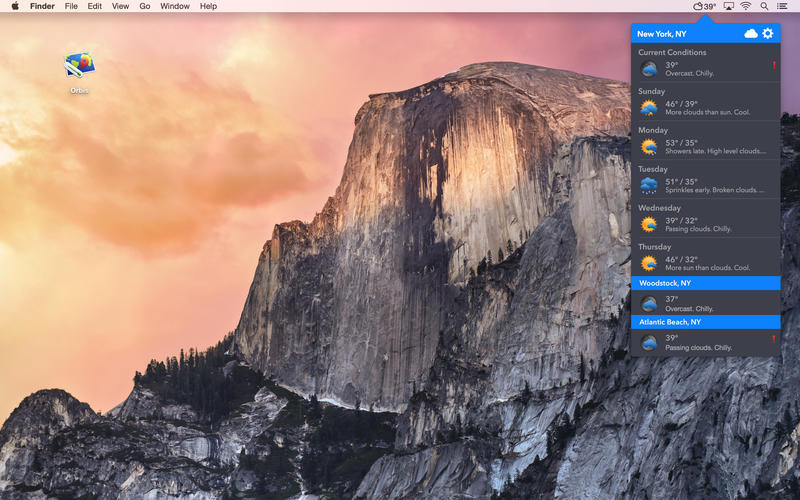Click the Wi-Fi status icon
800x500 pixels.
coord(746,6)
